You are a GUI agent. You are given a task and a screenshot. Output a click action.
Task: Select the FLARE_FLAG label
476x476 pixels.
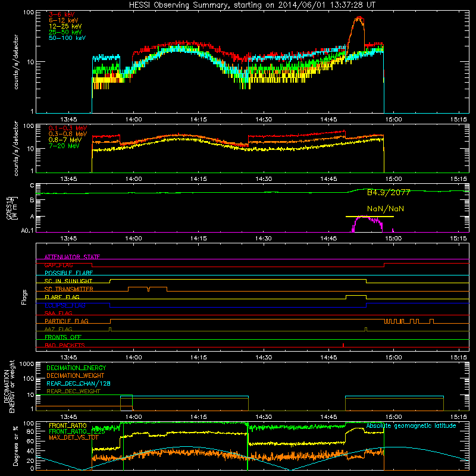point(62,297)
